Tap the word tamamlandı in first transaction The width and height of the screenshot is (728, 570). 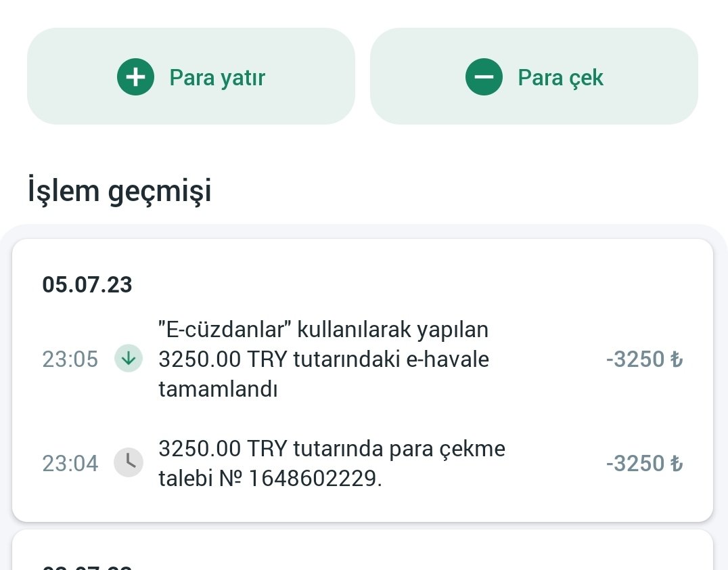[x=218, y=389]
